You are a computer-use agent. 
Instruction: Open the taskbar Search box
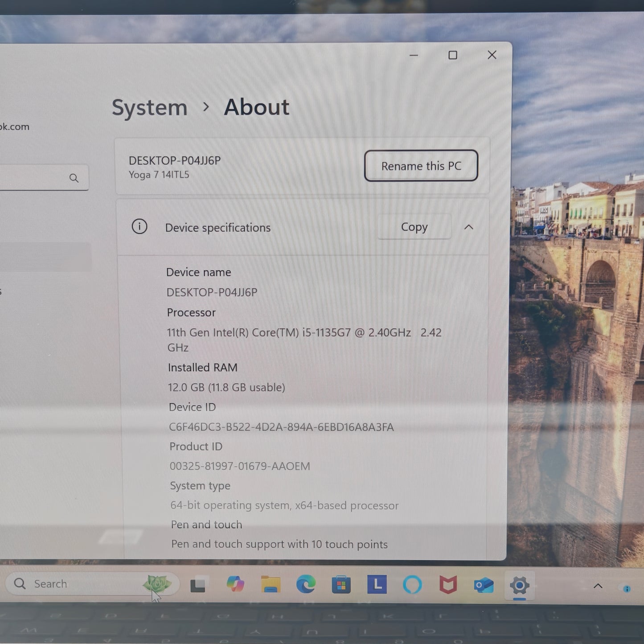(92, 584)
